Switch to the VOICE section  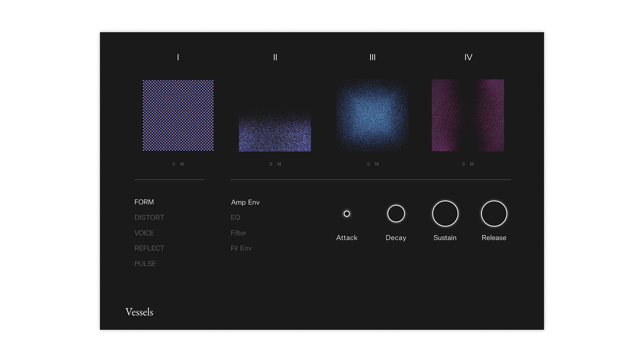coord(144,233)
